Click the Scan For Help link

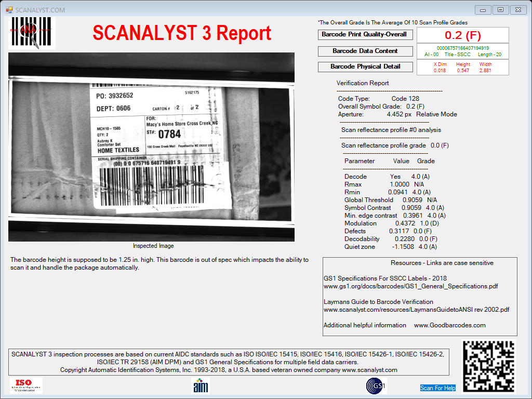pyautogui.click(x=437, y=388)
